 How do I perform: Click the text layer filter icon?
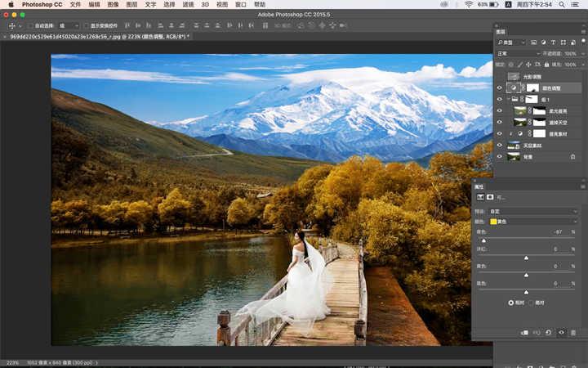click(553, 43)
